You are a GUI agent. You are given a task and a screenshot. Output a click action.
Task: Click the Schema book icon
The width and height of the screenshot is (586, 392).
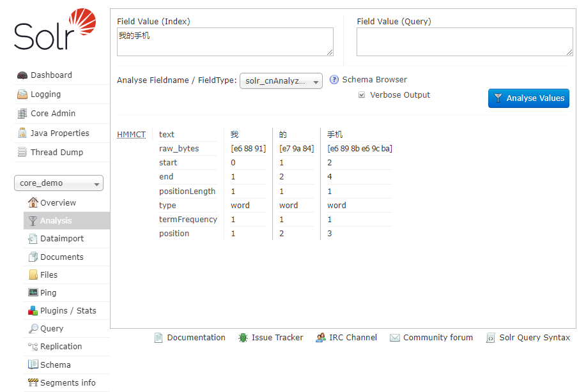pos(33,365)
